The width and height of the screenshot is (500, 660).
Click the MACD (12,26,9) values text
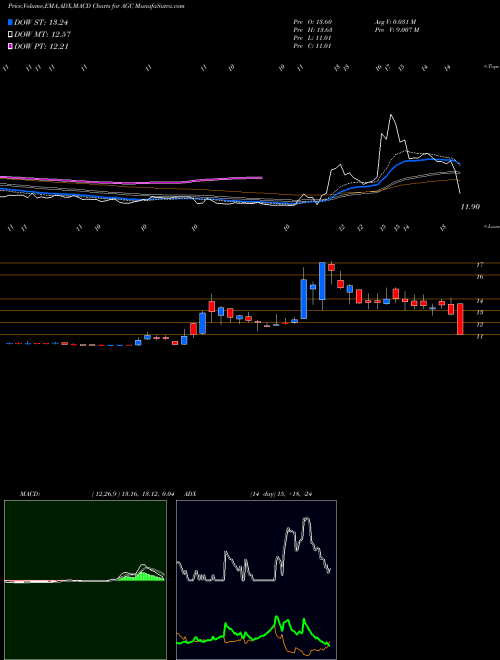(131, 494)
